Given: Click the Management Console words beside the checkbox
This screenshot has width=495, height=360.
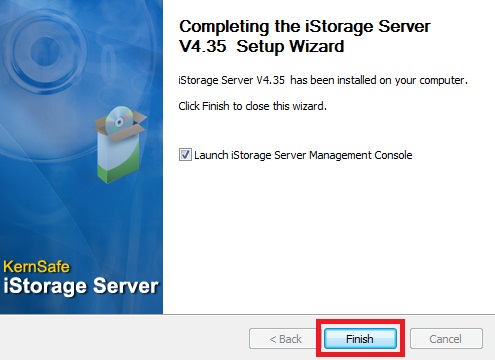Looking at the screenshot, I should [x=361, y=155].
